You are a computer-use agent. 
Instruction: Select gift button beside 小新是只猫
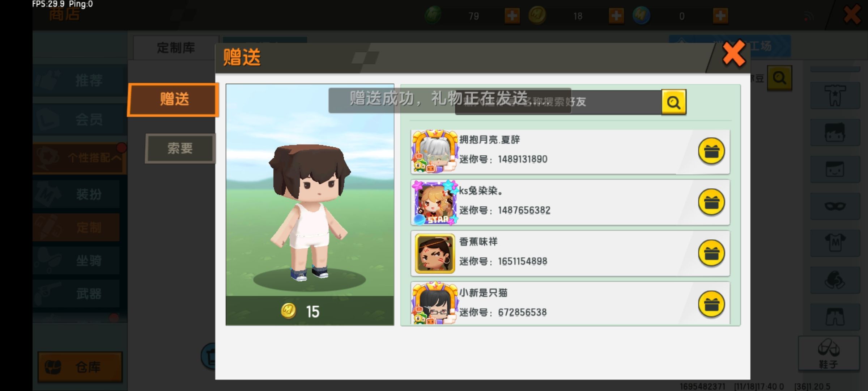point(711,304)
